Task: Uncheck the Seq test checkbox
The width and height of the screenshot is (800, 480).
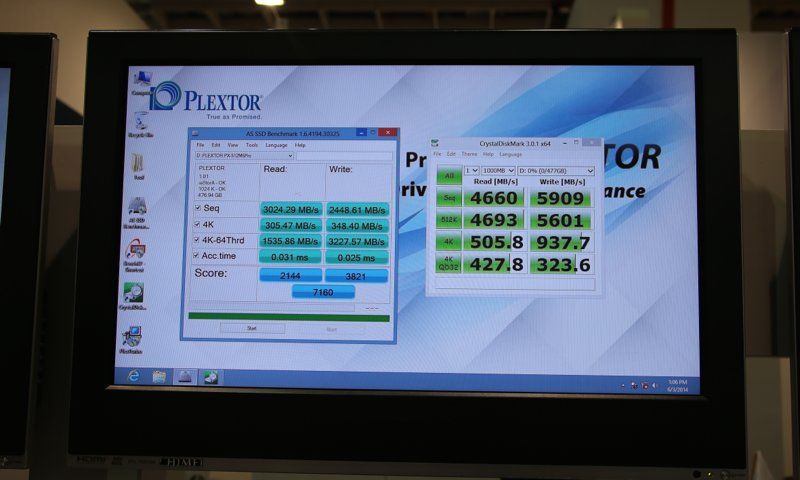Action: tap(197, 209)
